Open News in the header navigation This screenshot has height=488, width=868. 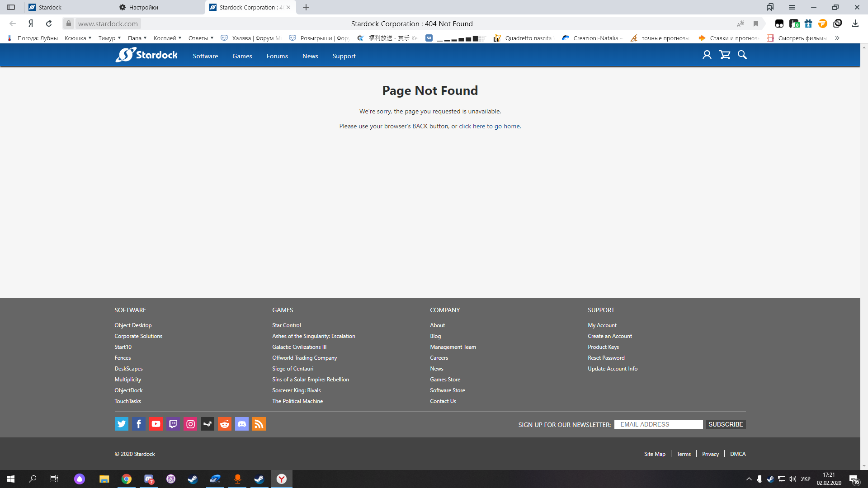(x=310, y=56)
